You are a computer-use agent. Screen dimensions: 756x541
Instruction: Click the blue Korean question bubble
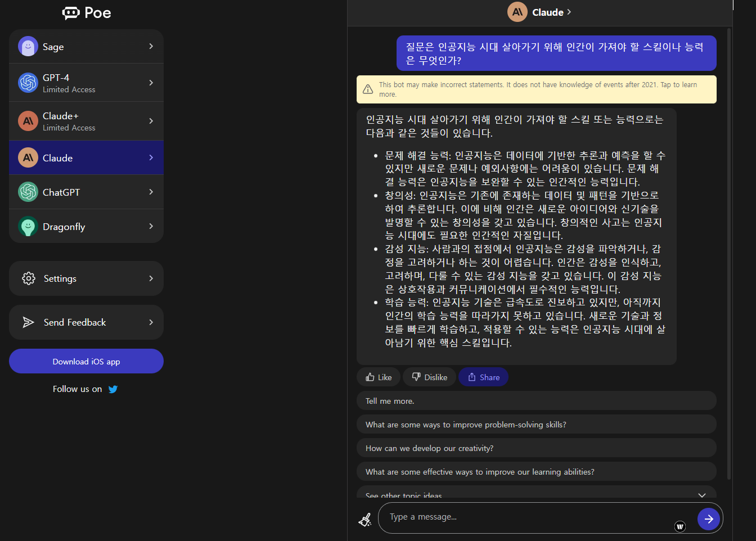point(556,53)
